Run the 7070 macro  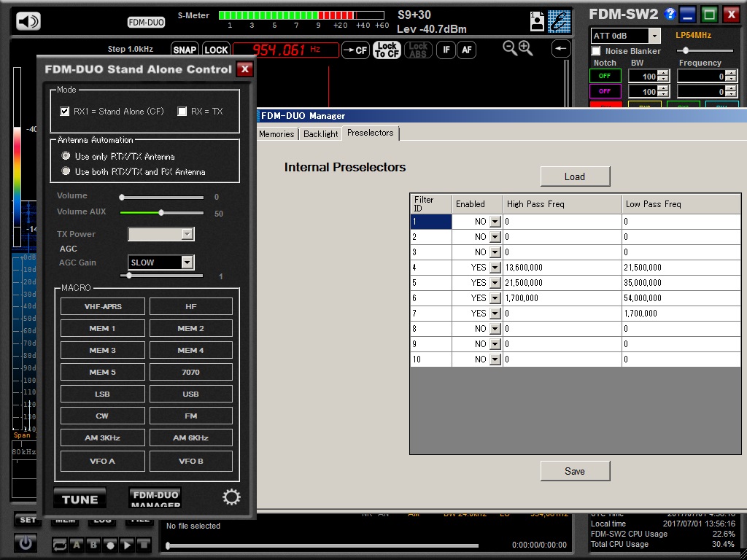pos(191,372)
